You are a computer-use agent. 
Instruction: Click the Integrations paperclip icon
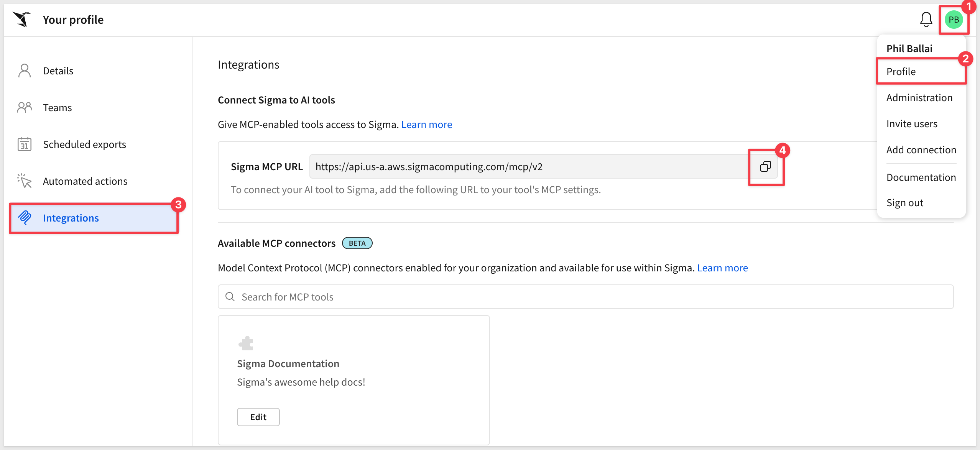point(25,218)
